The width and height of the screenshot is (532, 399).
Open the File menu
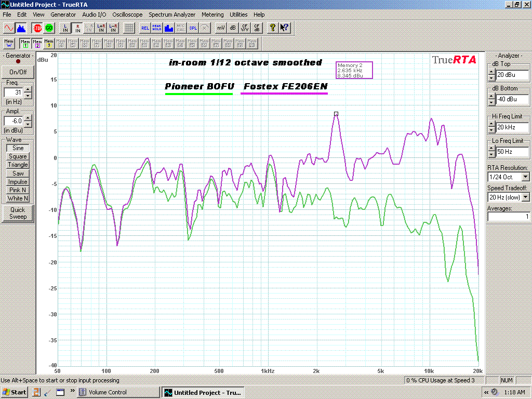coord(7,15)
